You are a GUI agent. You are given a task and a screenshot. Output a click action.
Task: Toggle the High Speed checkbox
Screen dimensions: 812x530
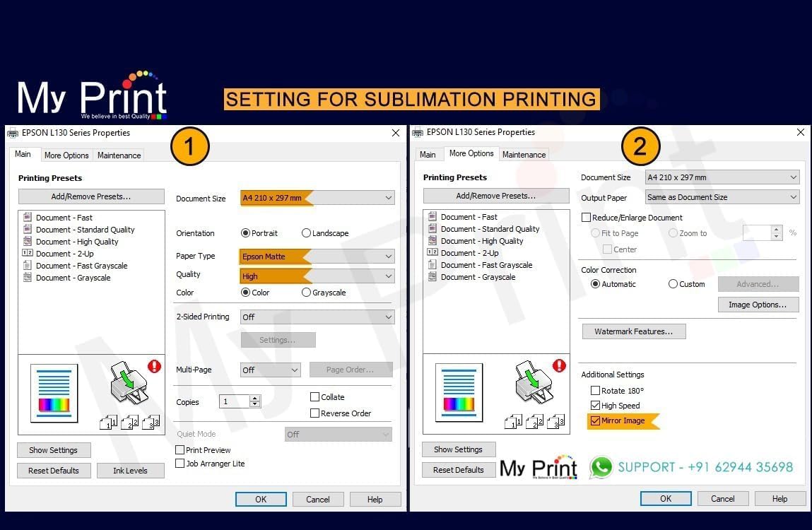pos(595,405)
